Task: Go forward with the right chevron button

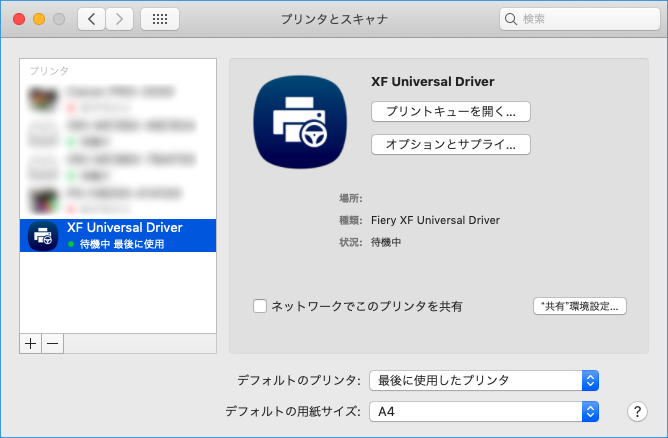Action: click(x=119, y=19)
